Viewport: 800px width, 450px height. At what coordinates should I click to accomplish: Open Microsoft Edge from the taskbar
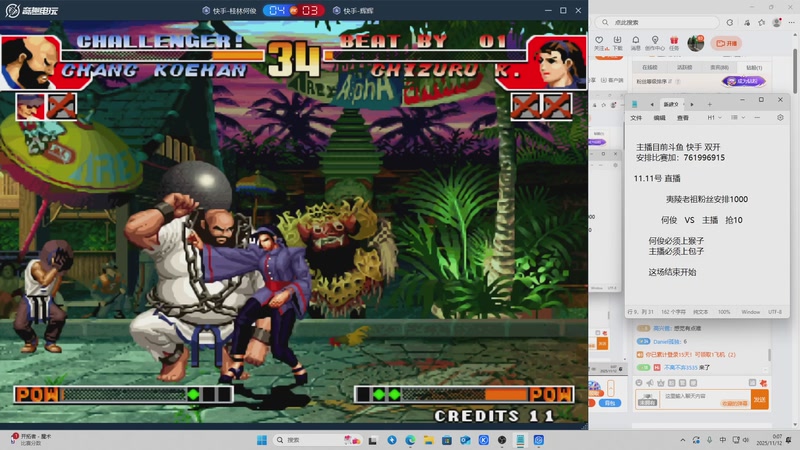click(410, 440)
